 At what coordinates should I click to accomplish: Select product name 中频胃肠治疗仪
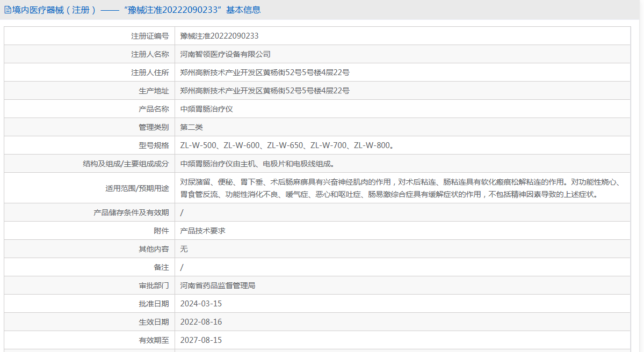click(207, 109)
